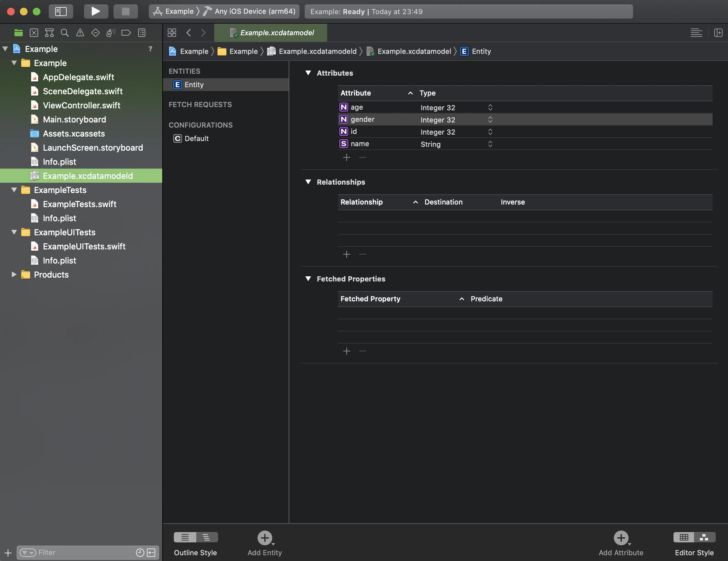728x561 pixels.
Task: Open editor options lines icon
Action: [696, 33]
